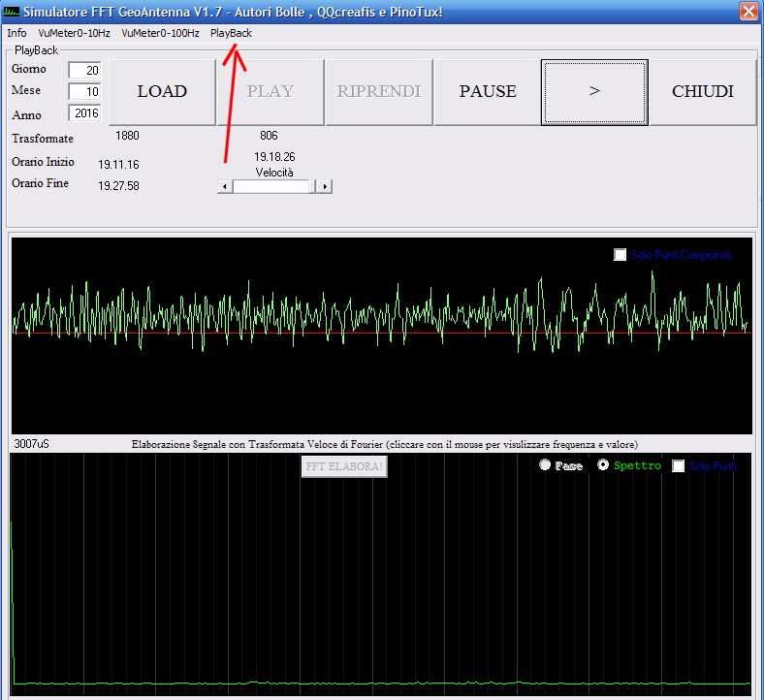Click the RIPRENDI button
This screenshot has width=764, height=700.
click(379, 92)
